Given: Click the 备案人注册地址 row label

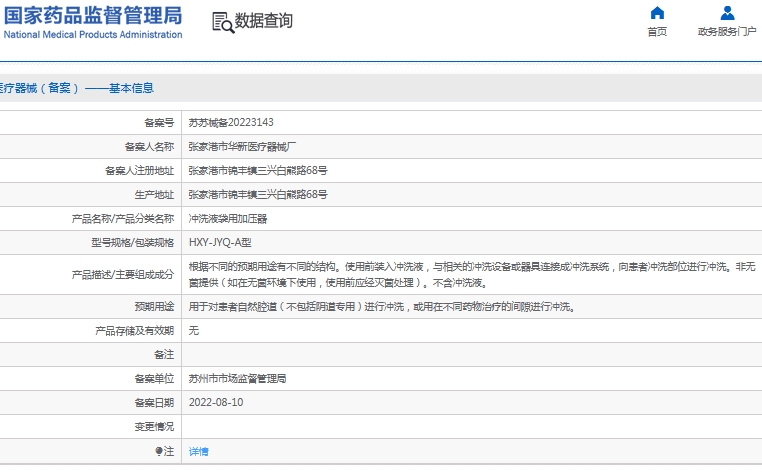Looking at the screenshot, I should (139, 171).
